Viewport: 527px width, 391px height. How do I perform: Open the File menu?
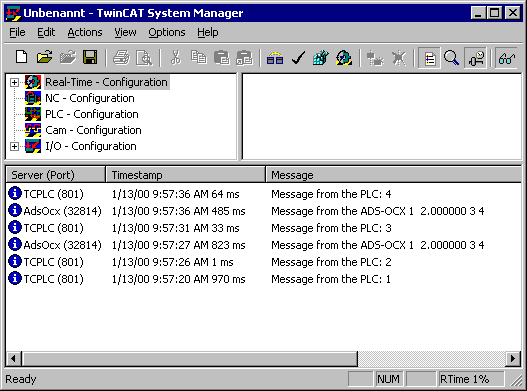(17, 32)
